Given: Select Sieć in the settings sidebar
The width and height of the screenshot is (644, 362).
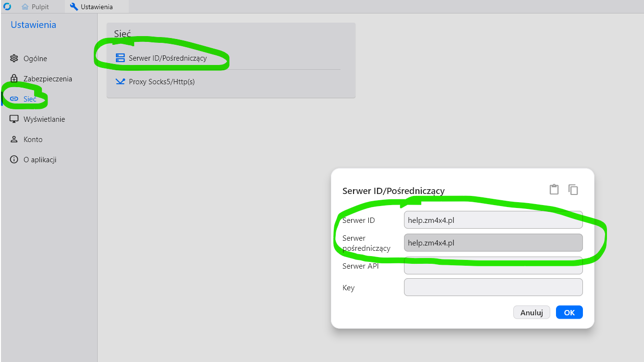Looking at the screenshot, I should 30,99.
